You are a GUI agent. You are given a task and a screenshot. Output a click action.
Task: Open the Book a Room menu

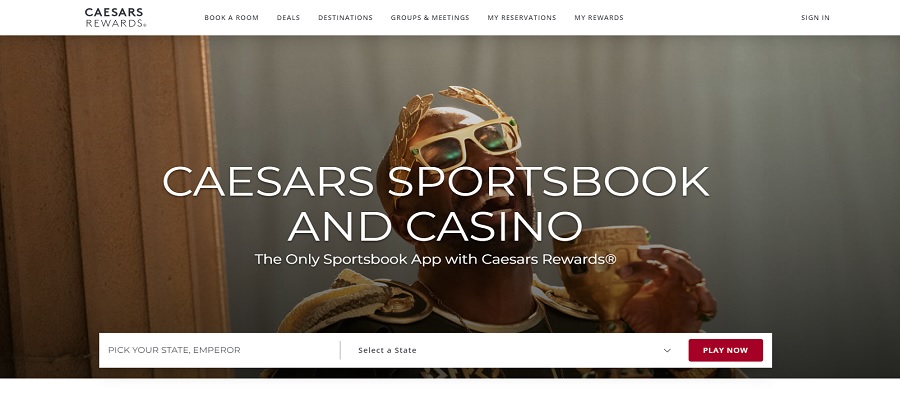coord(231,18)
